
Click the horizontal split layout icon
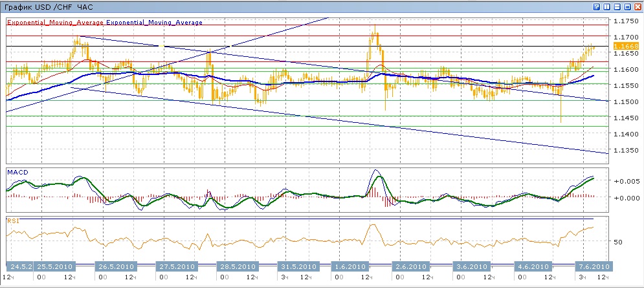(x=617, y=6)
